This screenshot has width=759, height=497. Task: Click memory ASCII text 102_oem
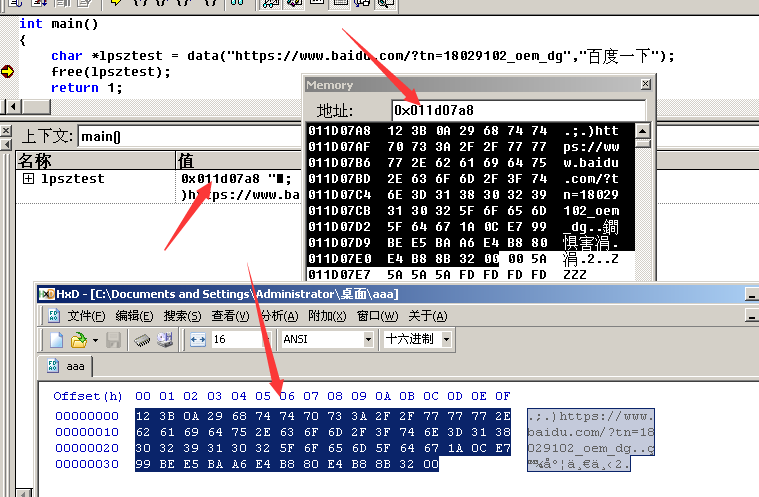pyautogui.click(x=591, y=211)
